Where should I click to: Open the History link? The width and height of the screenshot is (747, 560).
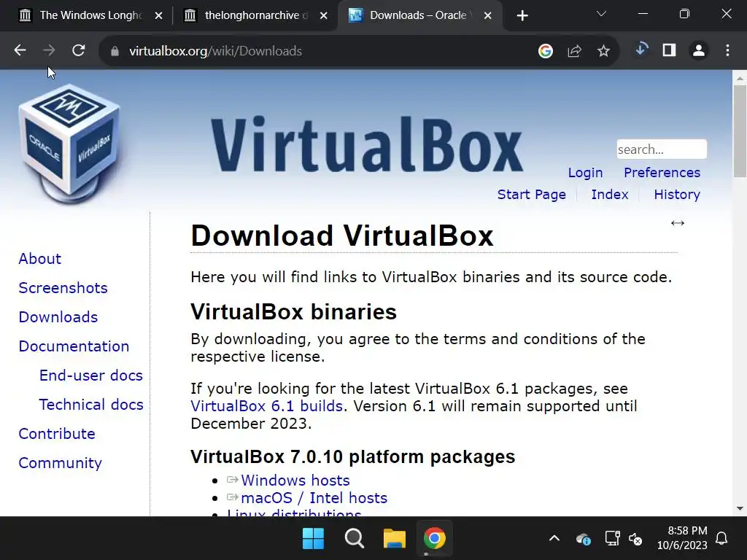[x=677, y=194]
